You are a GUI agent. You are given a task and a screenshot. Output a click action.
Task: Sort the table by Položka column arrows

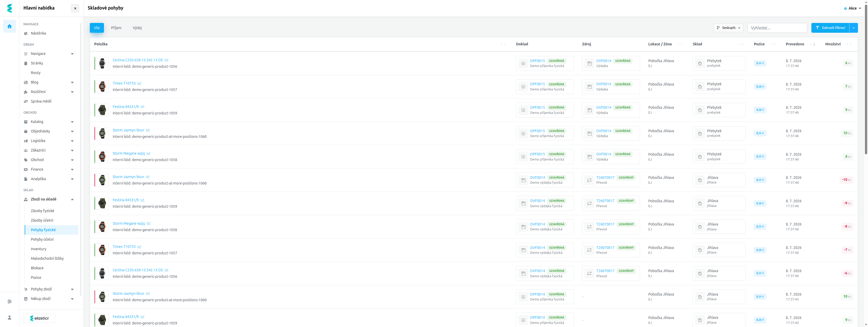503,44
